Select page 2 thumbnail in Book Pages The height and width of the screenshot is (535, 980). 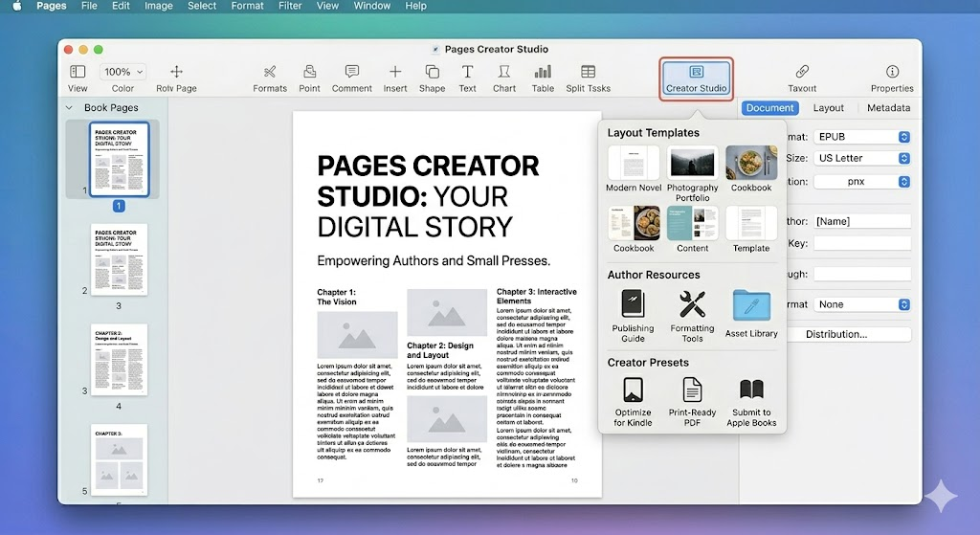tap(119, 259)
